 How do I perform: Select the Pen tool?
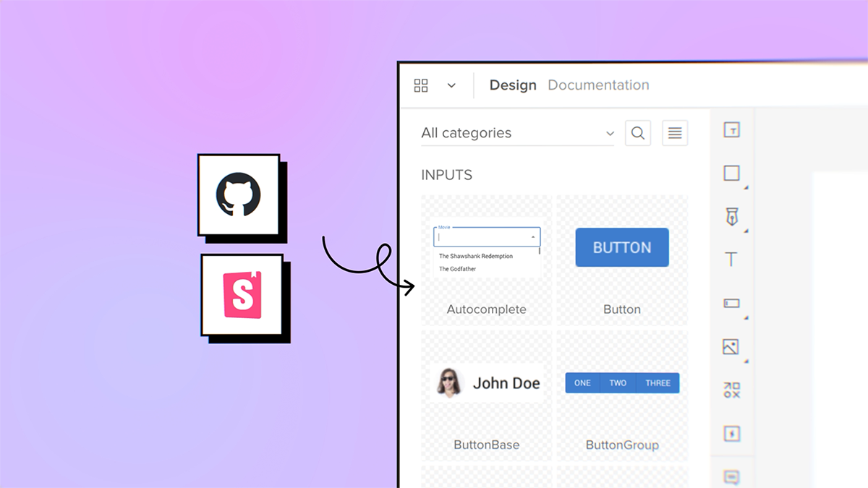tap(731, 216)
